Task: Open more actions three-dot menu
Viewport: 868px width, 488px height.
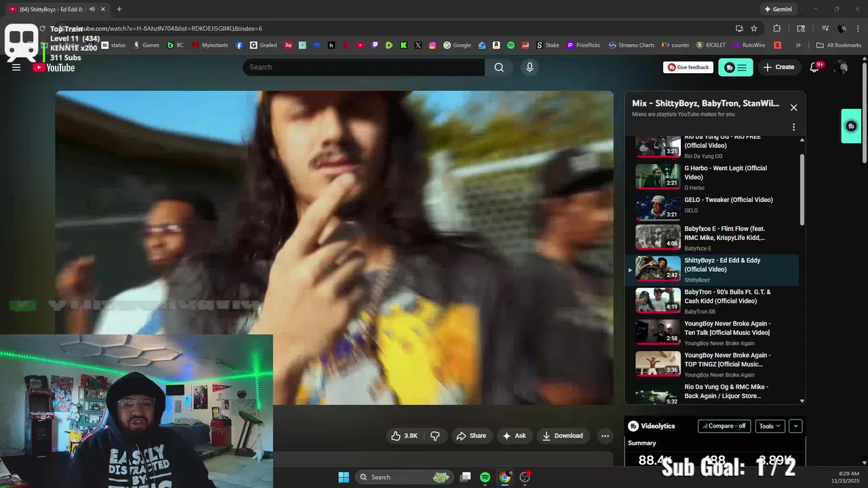Action: [605, 436]
